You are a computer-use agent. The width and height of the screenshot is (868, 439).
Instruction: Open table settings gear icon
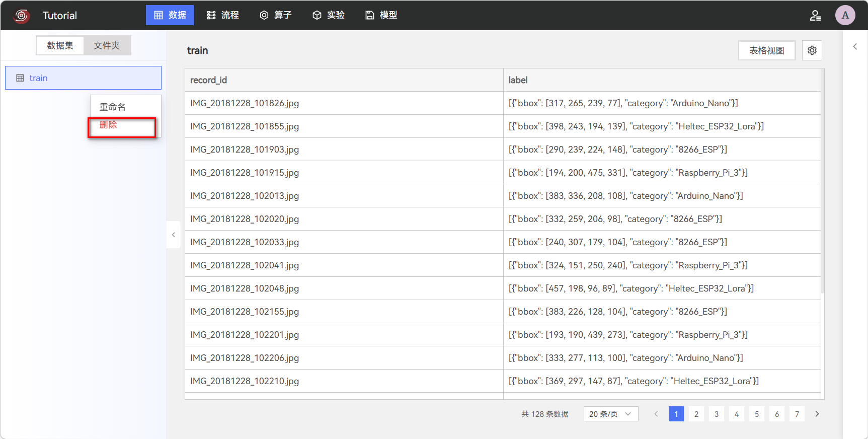point(812,50)
